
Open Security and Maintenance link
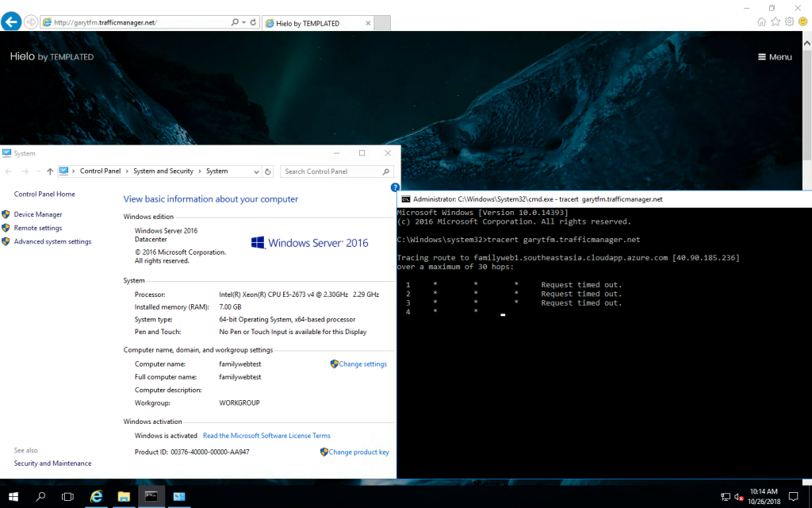pyautogui.click(x=52, y=464)
